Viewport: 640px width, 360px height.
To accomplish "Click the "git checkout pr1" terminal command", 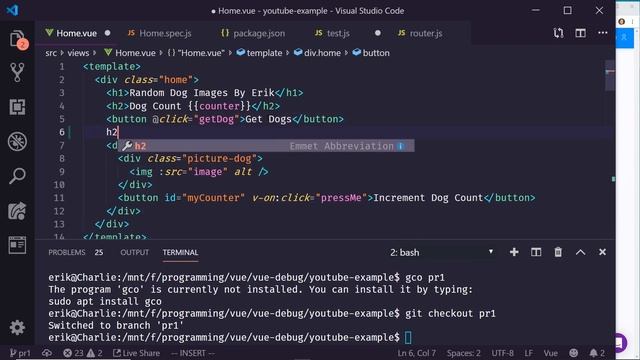I will [x=450, y=313].
